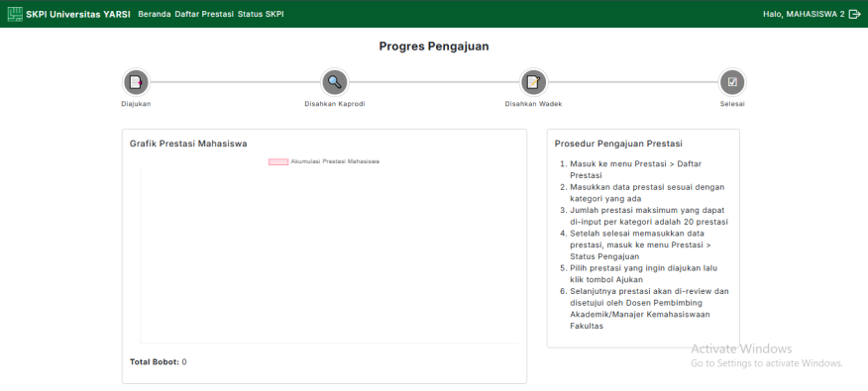Go to the Status SKPI menu item
The height and width of the screenshot is (391, 868).
261,15
